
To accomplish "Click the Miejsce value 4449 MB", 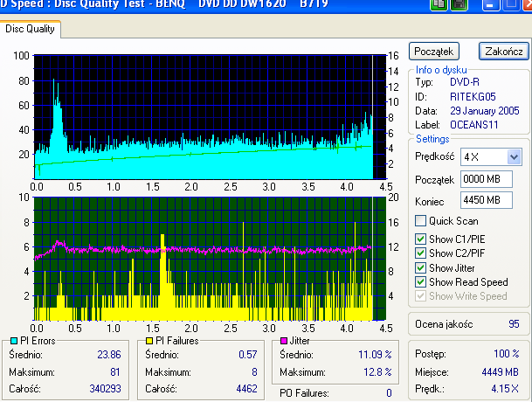I will pos(500,372).
